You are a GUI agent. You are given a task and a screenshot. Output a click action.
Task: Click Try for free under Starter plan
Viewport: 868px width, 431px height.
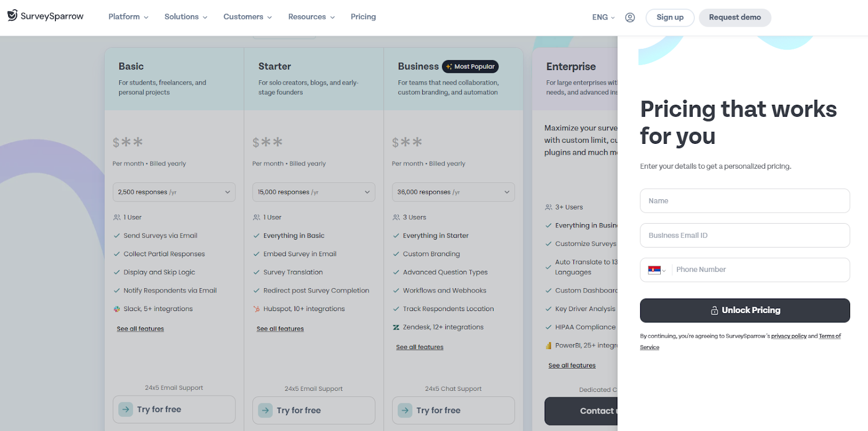(314, 410)
